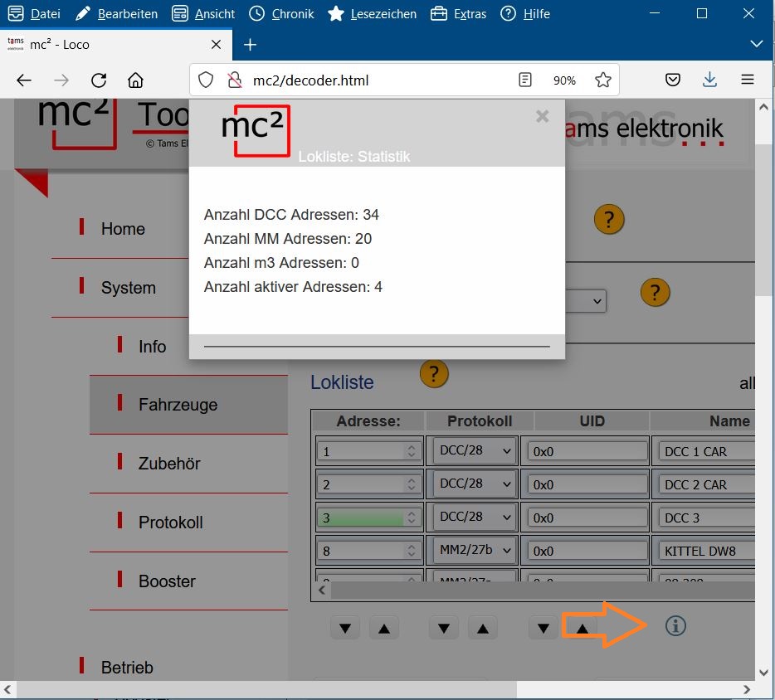Click page horizontal scrollbar right arrow
Viewport: 775px width, 700px height.
tap(746, 689)
